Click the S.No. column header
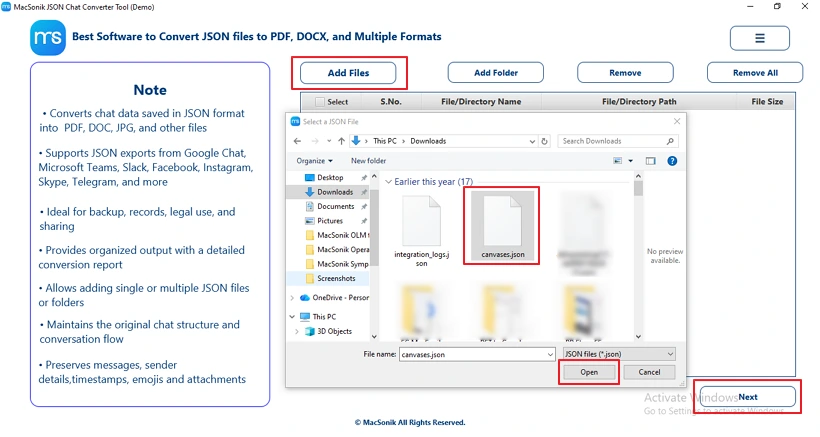 (x=391, y=102)
